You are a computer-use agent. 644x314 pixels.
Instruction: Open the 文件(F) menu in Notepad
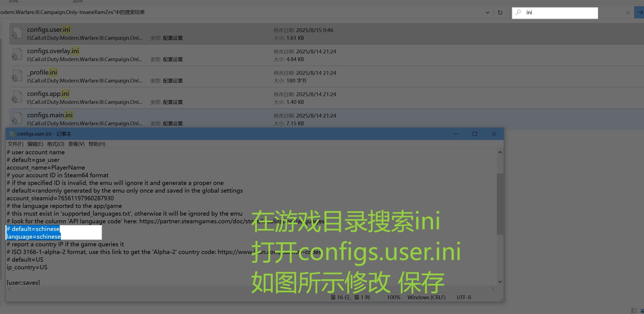[15, 144]
